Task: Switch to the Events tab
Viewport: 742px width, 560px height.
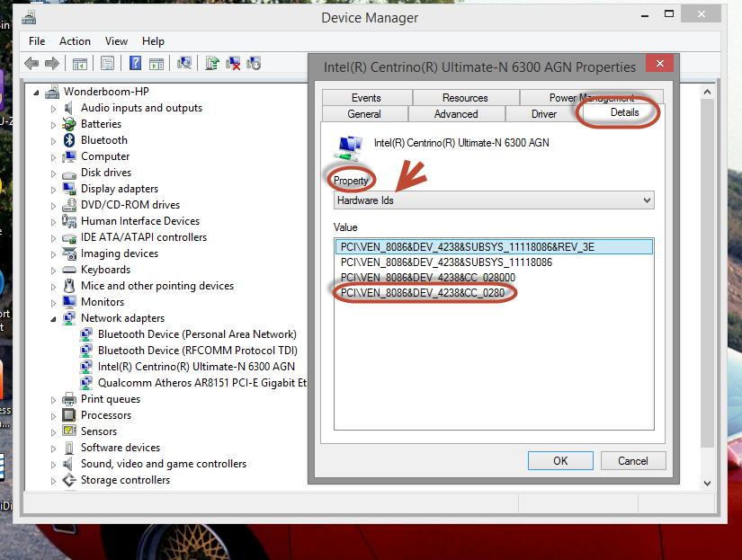Action: tap(366, 98)
